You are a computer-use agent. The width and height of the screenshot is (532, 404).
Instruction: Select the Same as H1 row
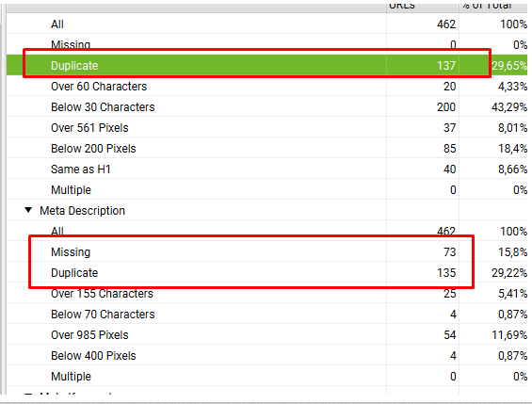[x=266, y=169]
